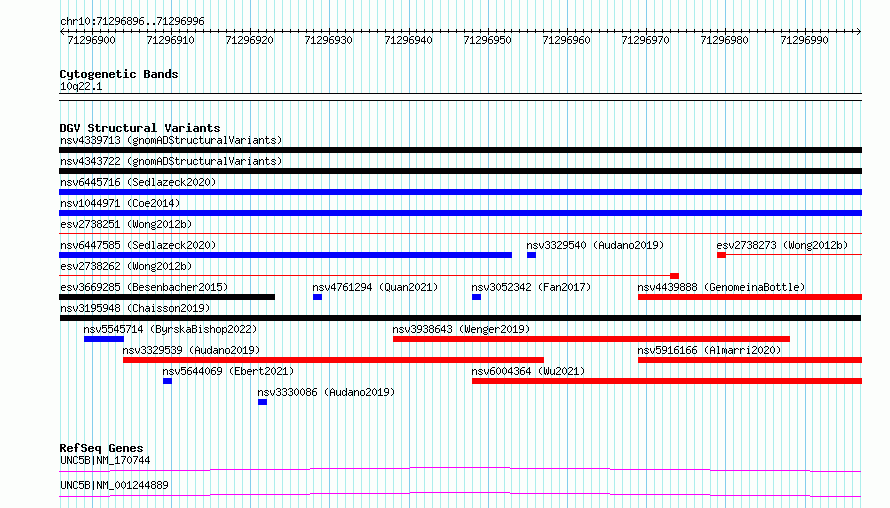Viewport: 890px width, 508px height.
Task: Click UNC5B NM_001244889 magenta transcript line
Action: (460, 494)
